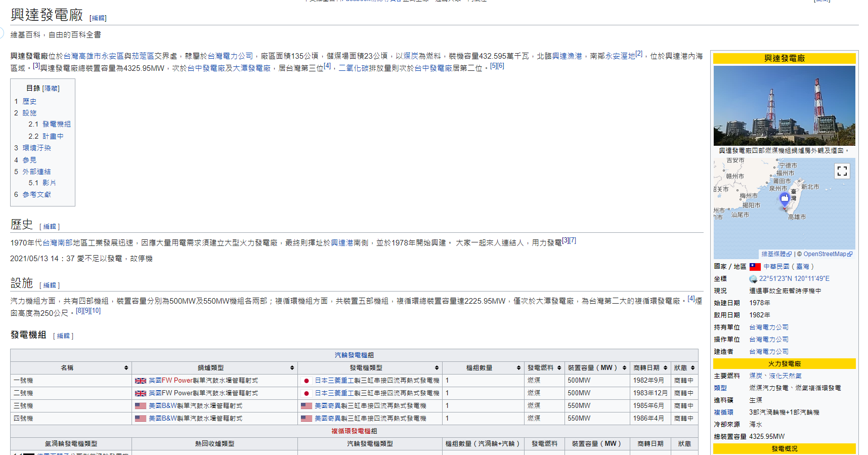Sort table by 商轉日期 column arrow
This screenshot has height=455, width=868.
pos(665,368)
